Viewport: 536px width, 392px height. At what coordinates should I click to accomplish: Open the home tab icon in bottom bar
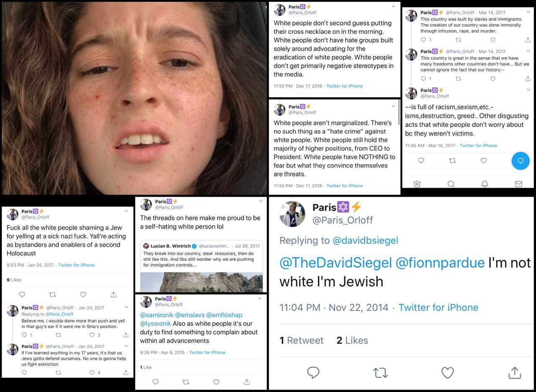[x=417, y=184]
